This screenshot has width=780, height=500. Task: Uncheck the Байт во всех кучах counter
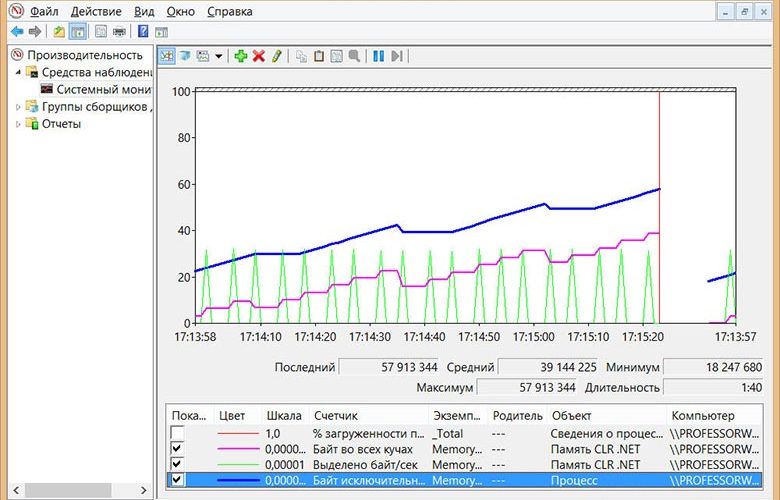tap(178, 450)
